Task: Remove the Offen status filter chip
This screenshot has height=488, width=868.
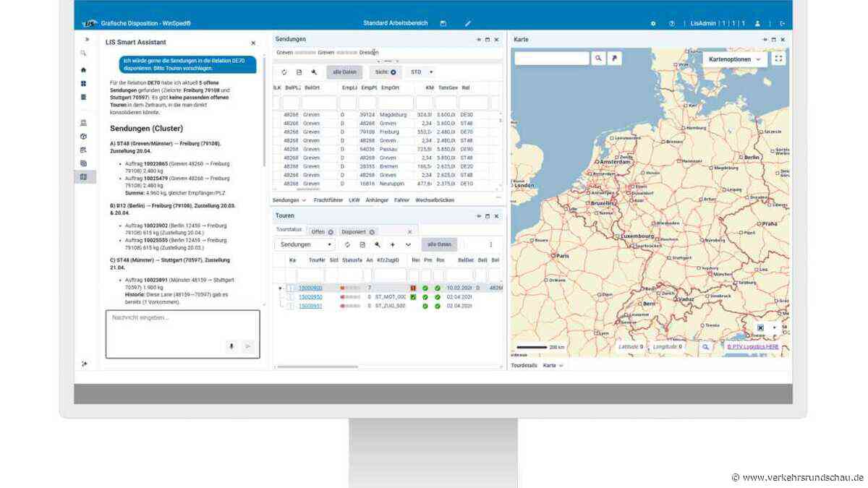Action: pos(331,232)
